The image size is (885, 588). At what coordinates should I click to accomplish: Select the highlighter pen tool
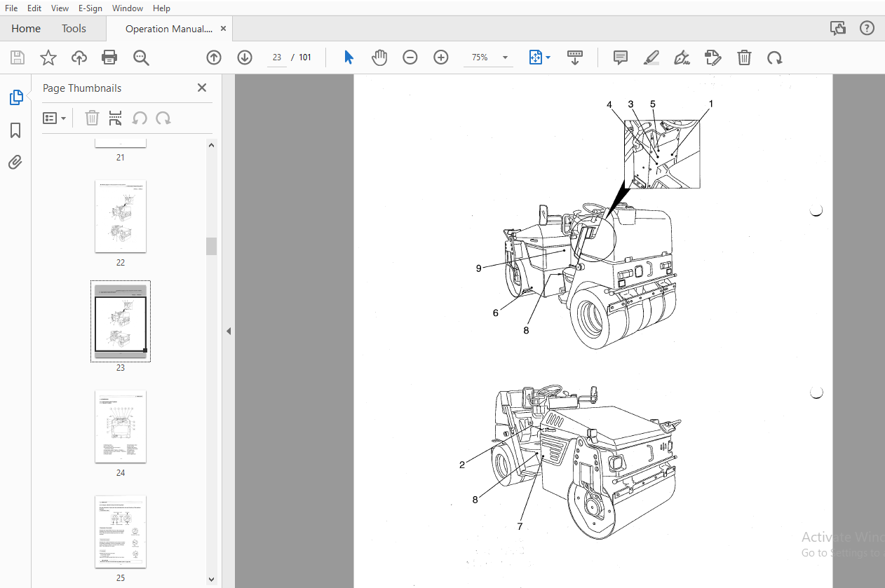(x=651, y=57)
